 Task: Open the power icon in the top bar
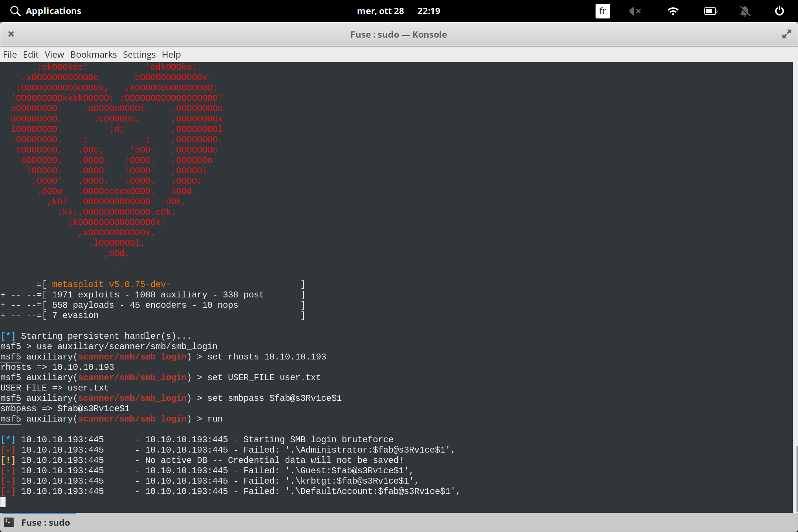[780, 11]
